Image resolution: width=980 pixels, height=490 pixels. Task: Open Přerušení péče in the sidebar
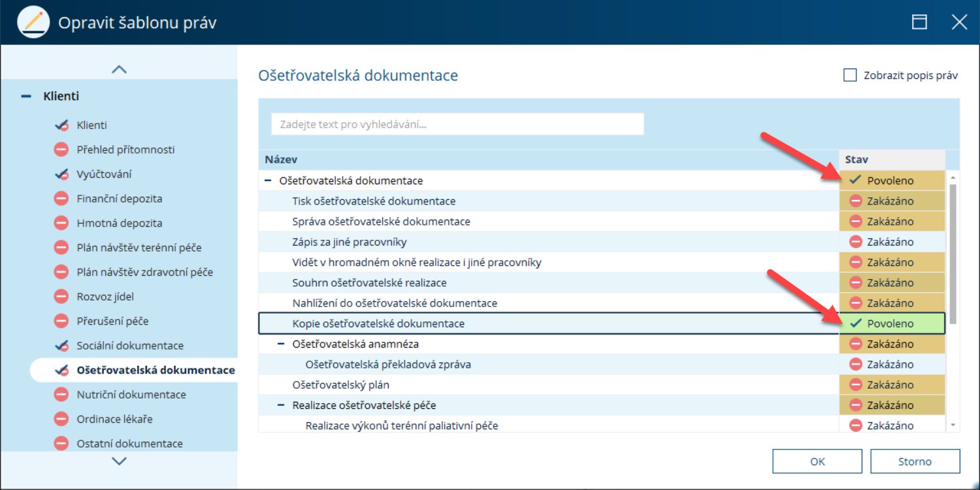112,321
